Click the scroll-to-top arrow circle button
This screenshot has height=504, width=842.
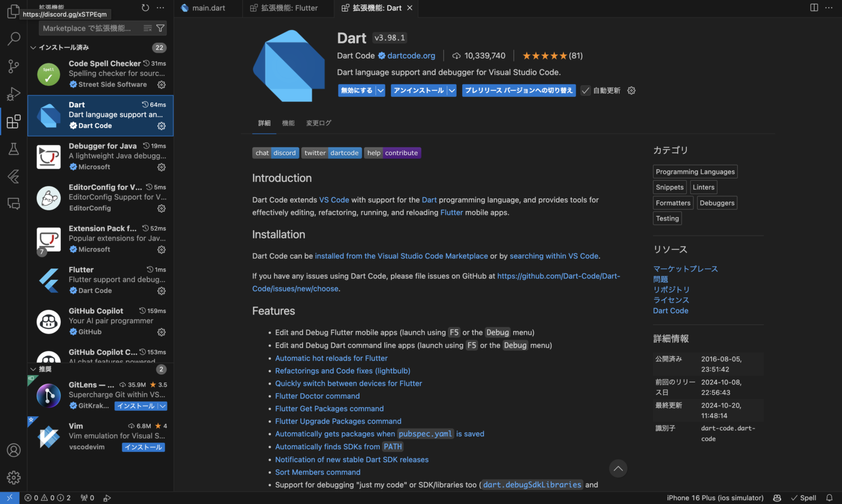point(618,468)
